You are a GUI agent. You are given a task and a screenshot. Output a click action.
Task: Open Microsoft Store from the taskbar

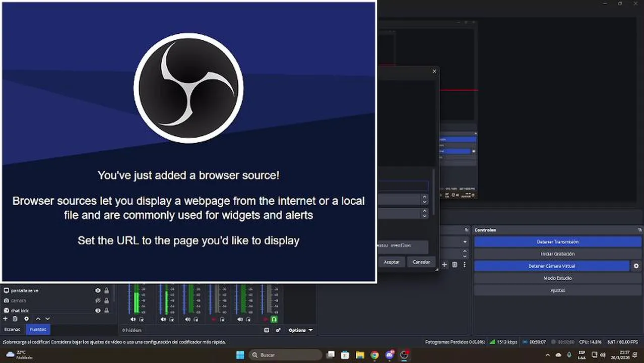point(345,355)
